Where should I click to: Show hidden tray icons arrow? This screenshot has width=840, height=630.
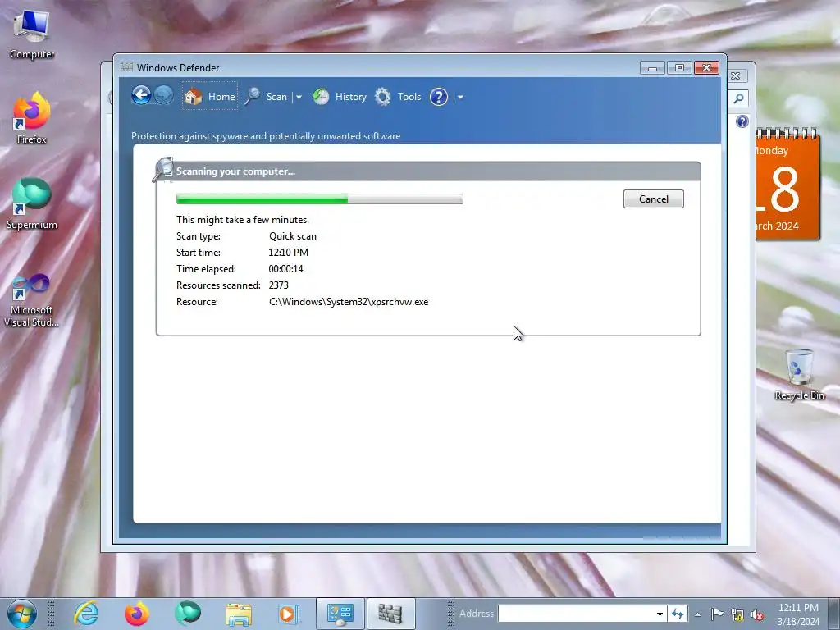pos(697,614)
